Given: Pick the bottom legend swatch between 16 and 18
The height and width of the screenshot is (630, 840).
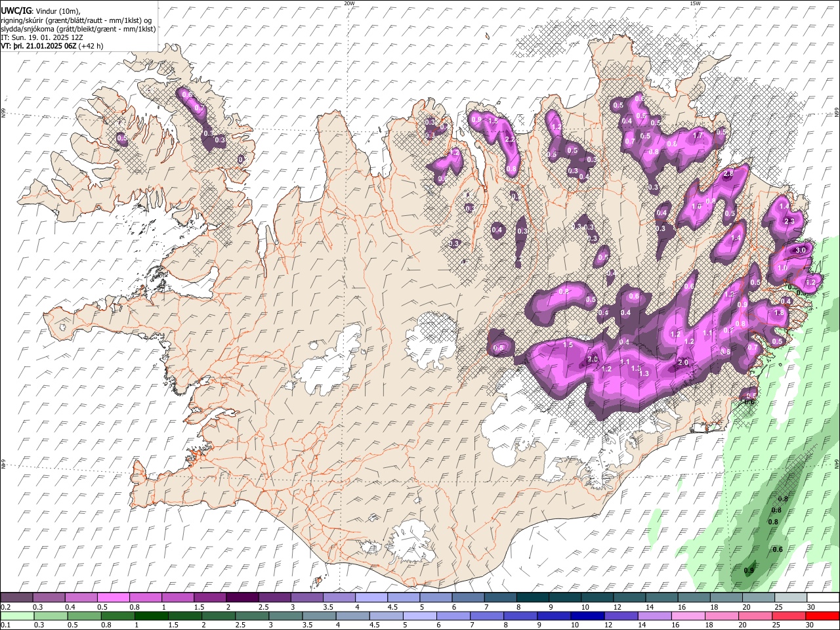Looking at the screenshot, I should tap(689, 616).
